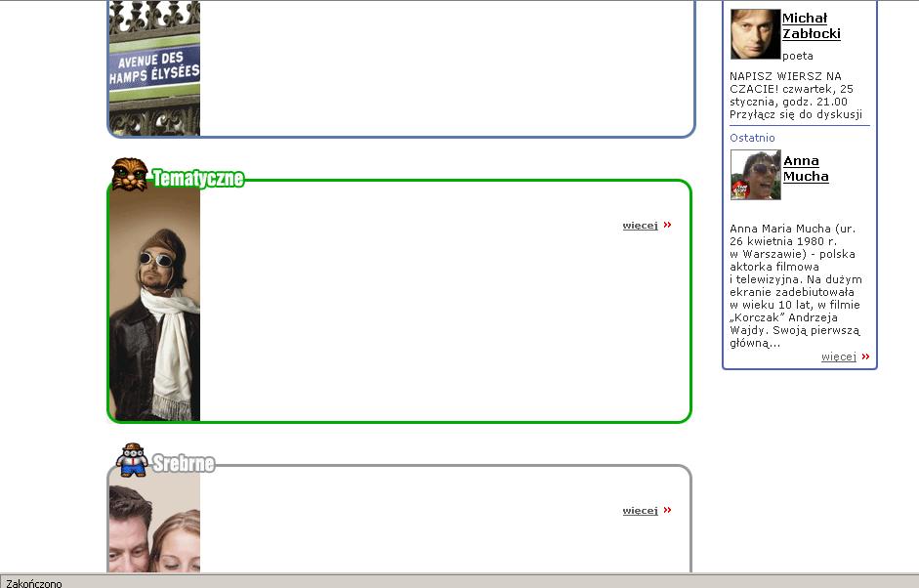Click 'więcej' link below Anna Mucha bio
This screenshot has width=919, height=588.
point(838,357)
